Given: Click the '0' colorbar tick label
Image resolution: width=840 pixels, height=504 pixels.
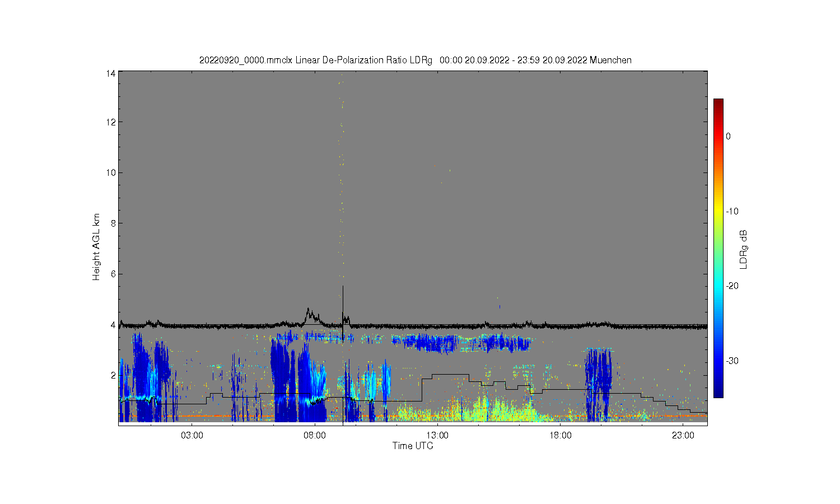Looking at the screenshot, I should pos(728,136).
